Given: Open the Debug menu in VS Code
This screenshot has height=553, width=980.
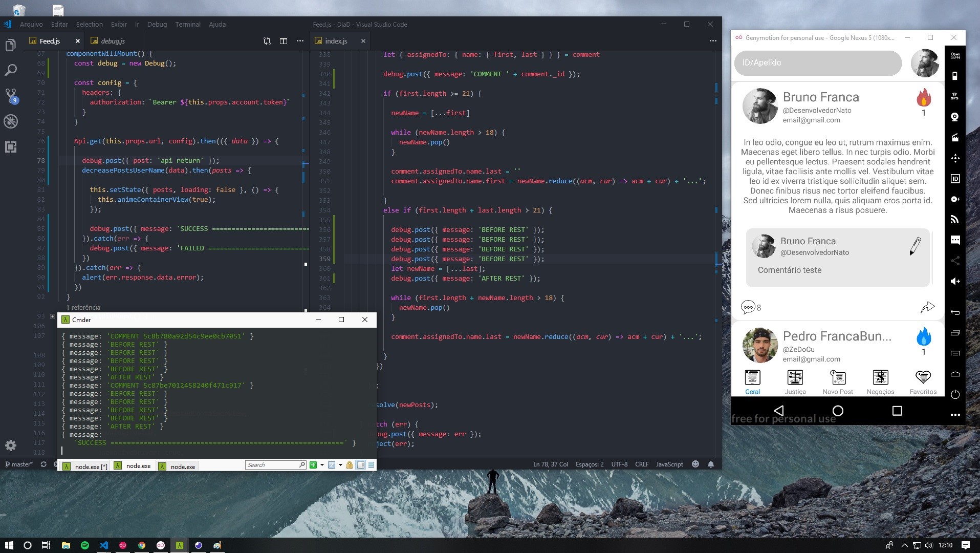Looking at the screenshot, I should tap(157, 24).
